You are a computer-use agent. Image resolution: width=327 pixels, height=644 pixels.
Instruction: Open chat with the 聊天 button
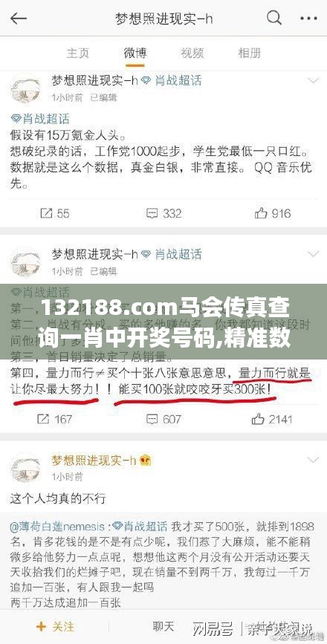click(x=164, y=627)
